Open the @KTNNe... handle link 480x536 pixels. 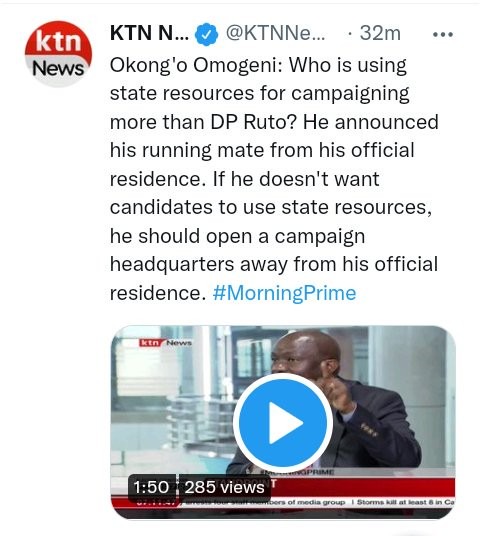275,34
